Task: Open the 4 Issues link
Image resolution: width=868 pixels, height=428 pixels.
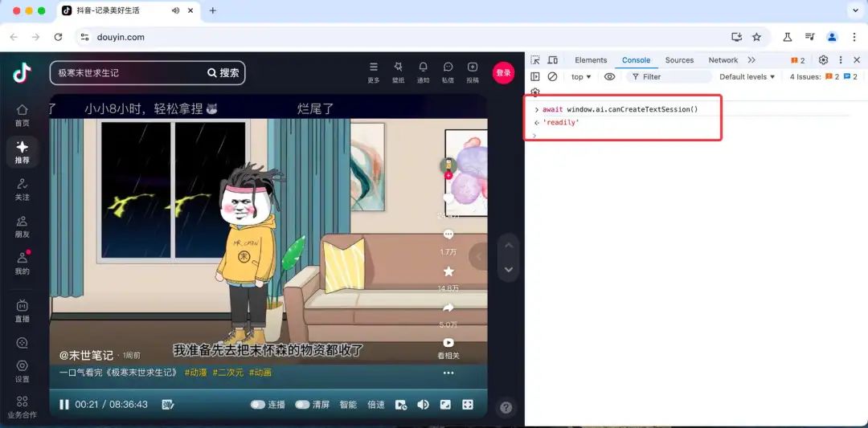Action: [x=824, y=77]
